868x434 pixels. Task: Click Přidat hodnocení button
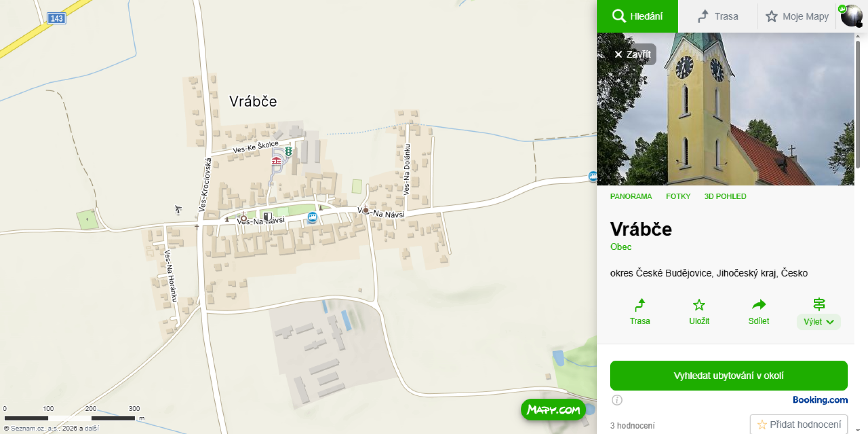click(799, 424)
